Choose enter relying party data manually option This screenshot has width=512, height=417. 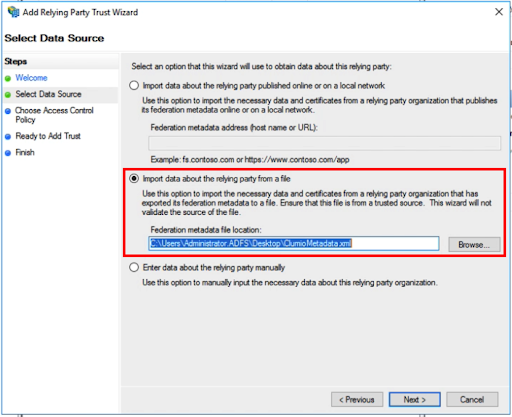(x=134, y=267)
